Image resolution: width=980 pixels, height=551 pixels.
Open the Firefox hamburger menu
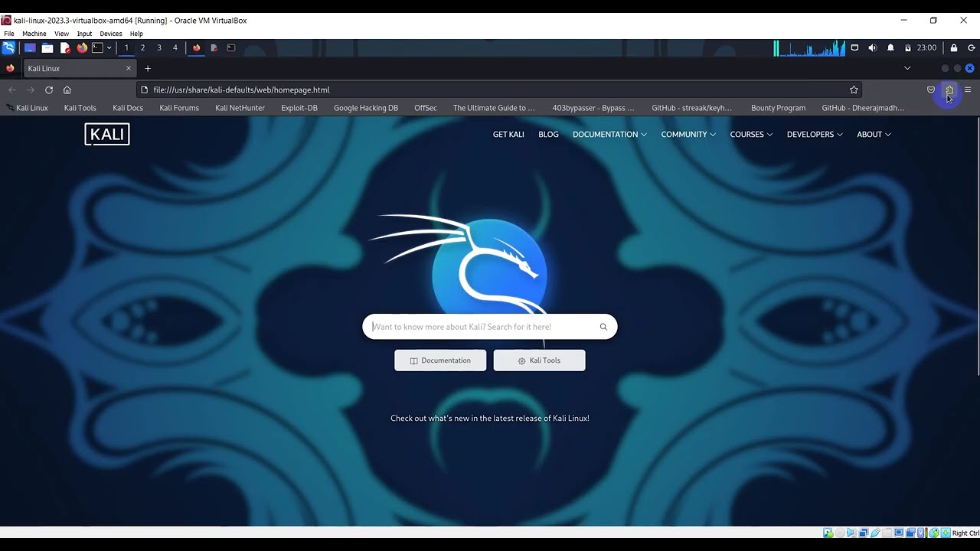pyautogui.click(x=968, y=90)
